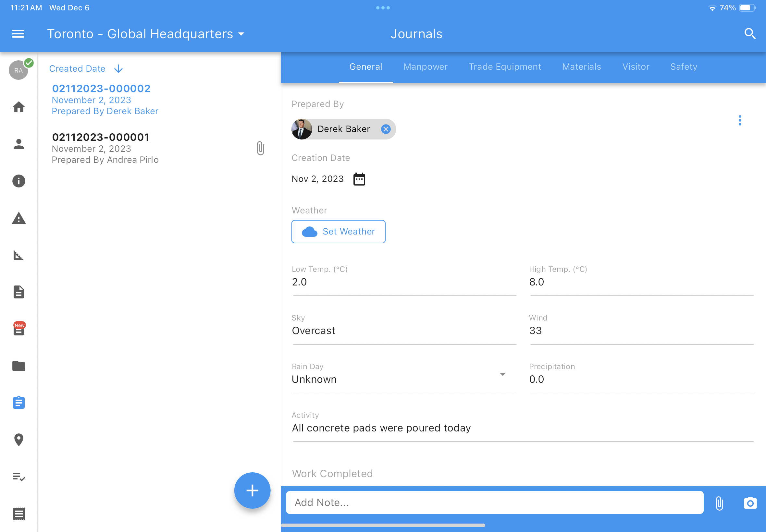
Task: Open the folder icon in the sidebar
Action: tap(19, 366)
